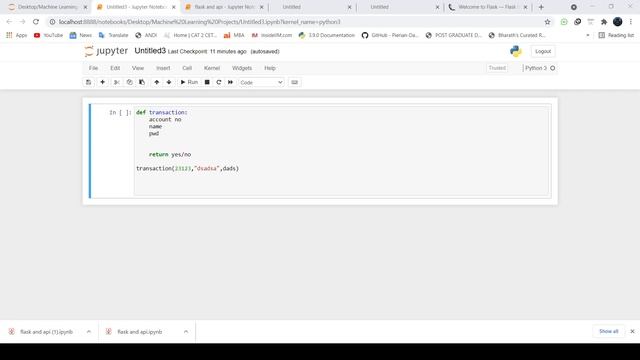Click the localhost address bar
Screen dimensions: 640x360
[x=294, y=22]
